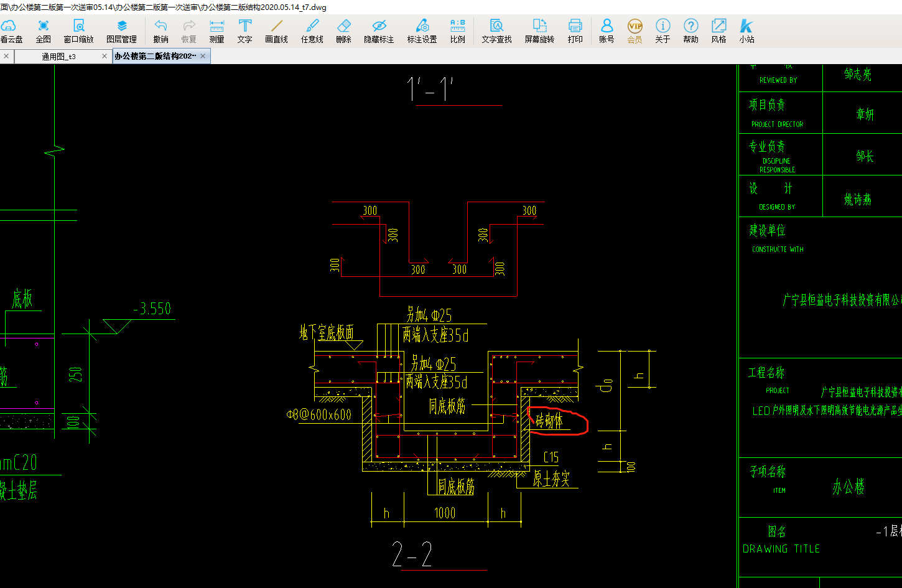The image size is (902, 588).
Task: Click the 建设单位 heading
Action: pos(767,230)
